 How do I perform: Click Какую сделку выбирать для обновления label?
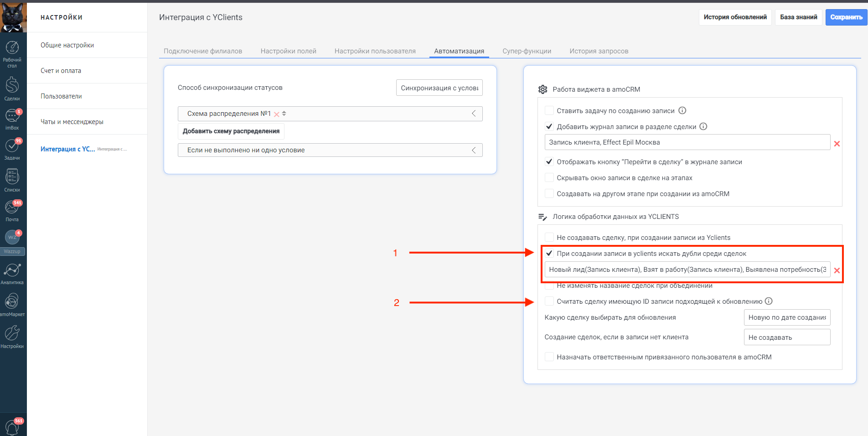click(610, 317)
